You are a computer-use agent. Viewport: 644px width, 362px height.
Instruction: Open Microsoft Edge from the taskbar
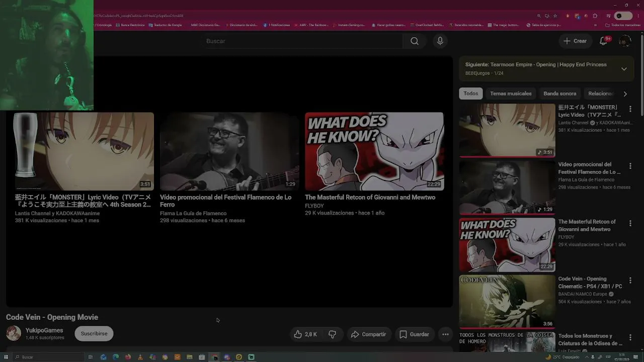coord(116,357)
